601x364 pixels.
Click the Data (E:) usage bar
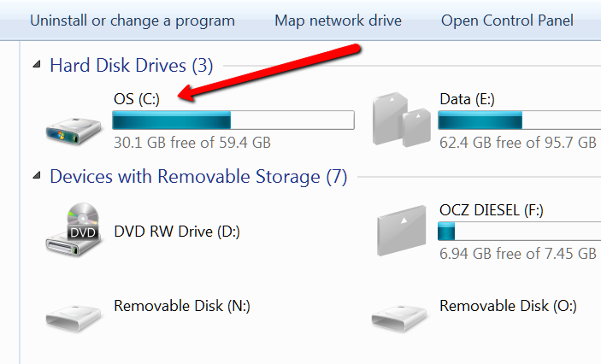click(x=520, y=120)
